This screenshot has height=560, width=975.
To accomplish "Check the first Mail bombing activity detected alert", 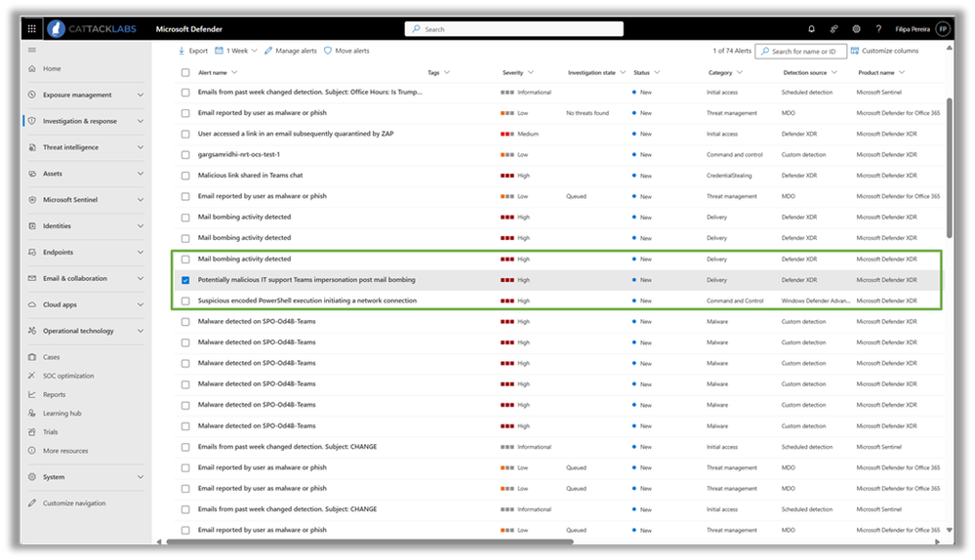I will coord(185,218).
